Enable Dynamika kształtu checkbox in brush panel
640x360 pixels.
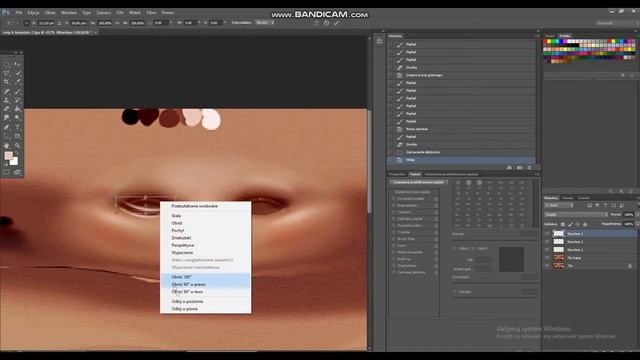393,199
